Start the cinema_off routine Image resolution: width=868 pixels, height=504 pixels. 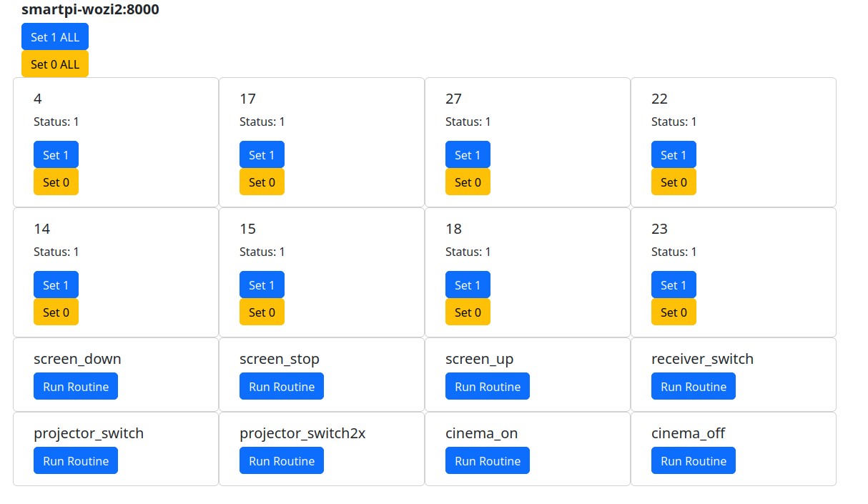694,461
